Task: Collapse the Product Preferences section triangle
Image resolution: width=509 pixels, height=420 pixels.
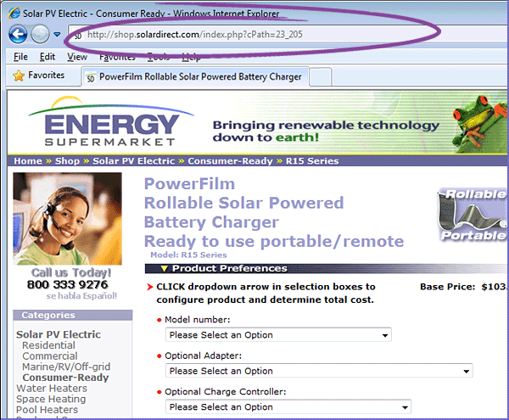Action: pos(165,268)
